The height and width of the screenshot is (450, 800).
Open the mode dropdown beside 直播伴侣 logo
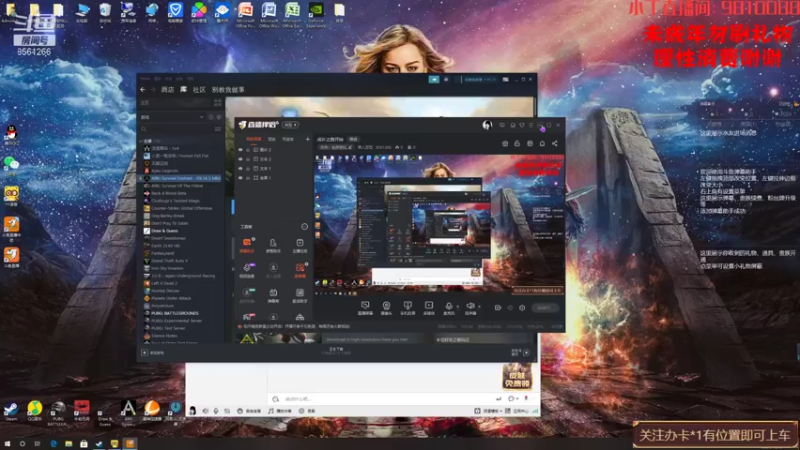[290, 125]
